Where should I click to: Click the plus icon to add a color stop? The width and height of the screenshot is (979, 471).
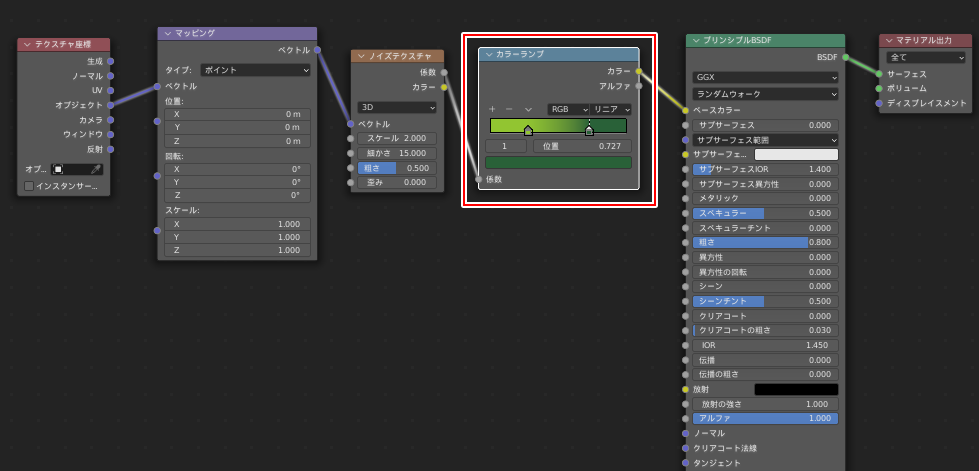pos(492,109)
